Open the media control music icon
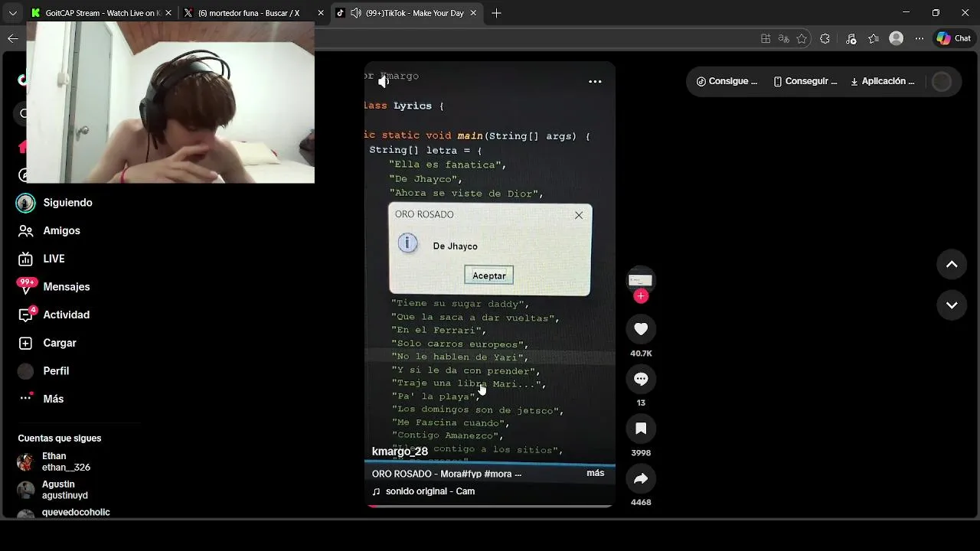The width and height of the screenshot is (980, 551). (851, 38)
